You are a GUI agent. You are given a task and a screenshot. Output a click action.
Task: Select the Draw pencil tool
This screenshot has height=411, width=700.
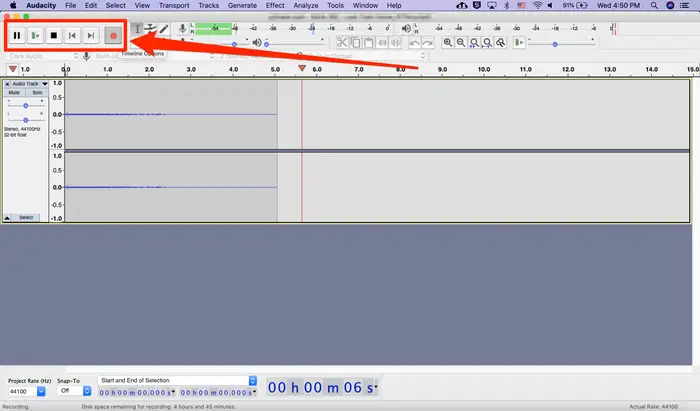[164, 29]
